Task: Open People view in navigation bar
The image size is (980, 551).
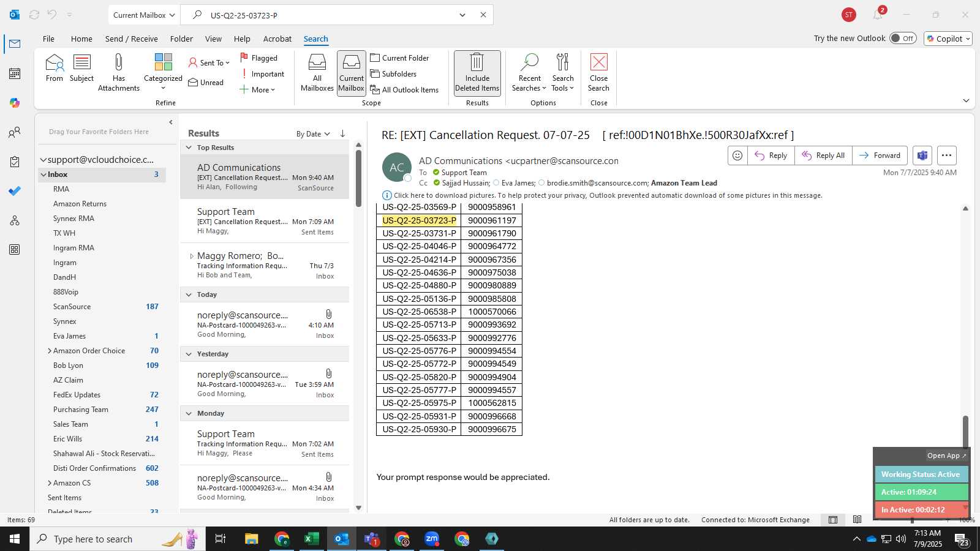Action: pos(15,132)
